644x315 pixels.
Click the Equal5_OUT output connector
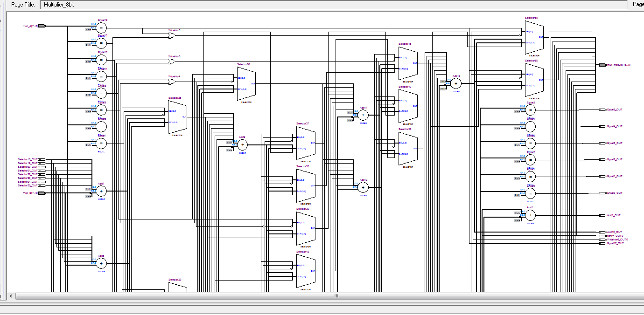pos(602,110)
